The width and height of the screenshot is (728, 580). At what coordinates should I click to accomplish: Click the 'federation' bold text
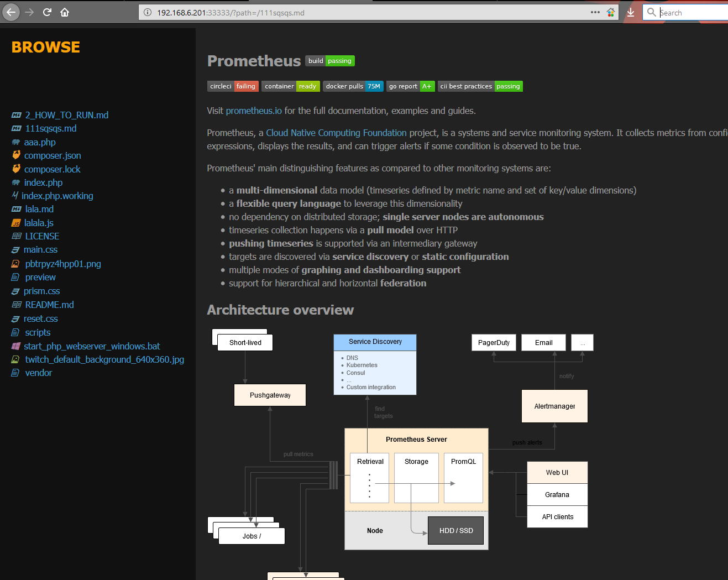pos(403,283)
